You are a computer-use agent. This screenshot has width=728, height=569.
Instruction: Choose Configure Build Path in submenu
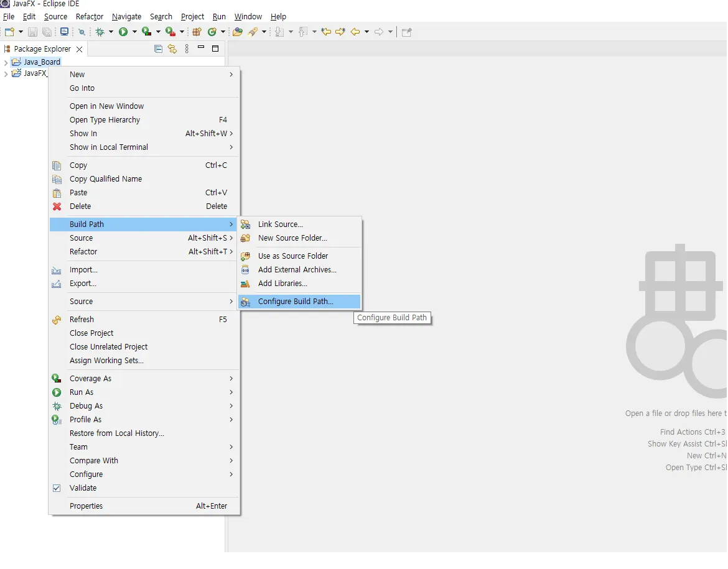(x=299, y=301)
